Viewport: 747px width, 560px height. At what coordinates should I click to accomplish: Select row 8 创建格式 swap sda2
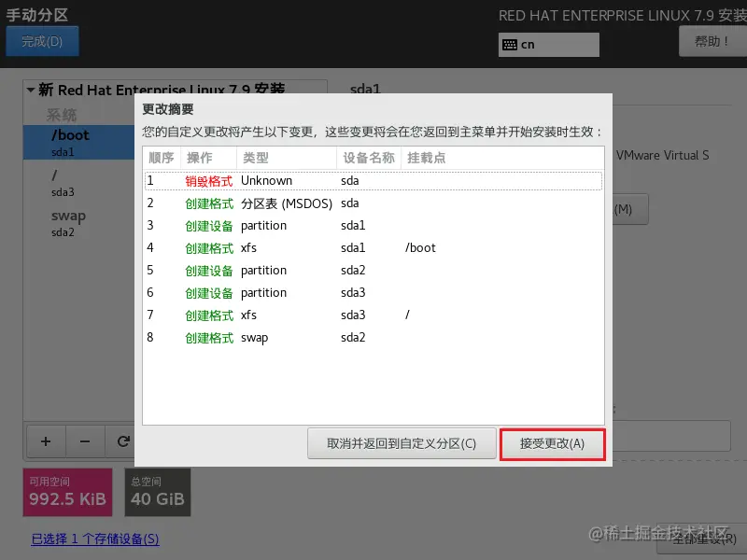[x=373, y=338]
